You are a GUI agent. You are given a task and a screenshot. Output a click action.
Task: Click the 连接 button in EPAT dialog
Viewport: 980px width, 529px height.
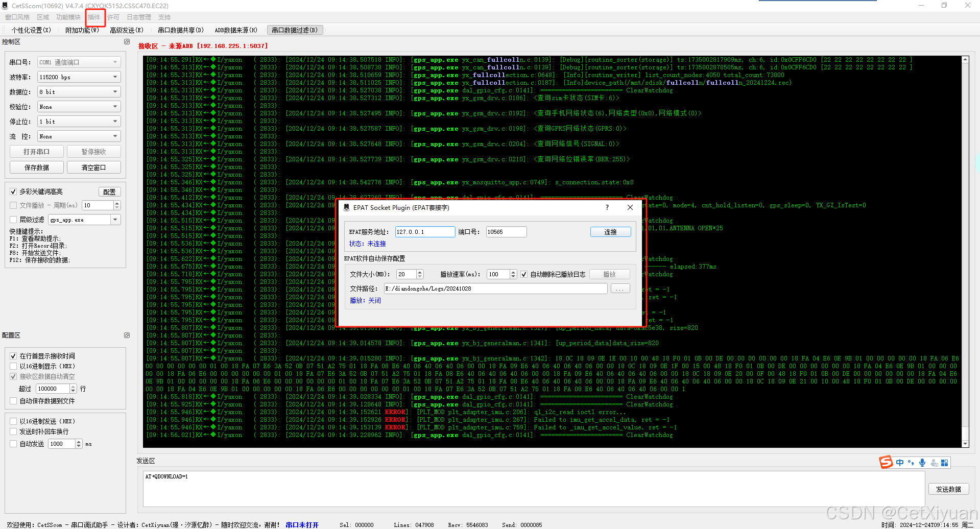point(610,232)
